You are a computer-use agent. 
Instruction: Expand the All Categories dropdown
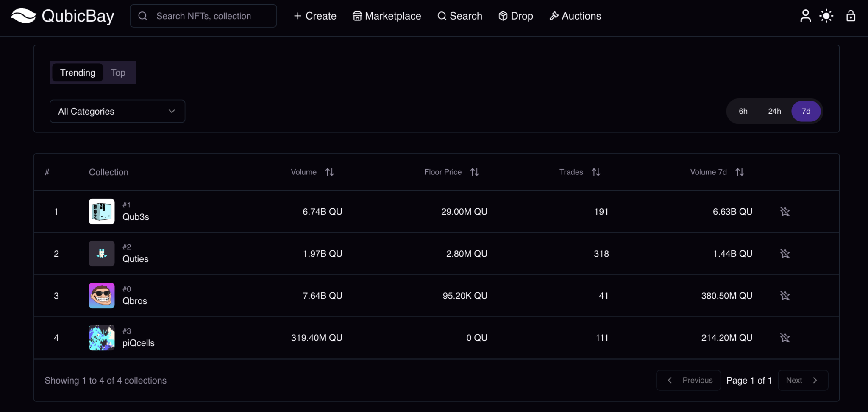click(117, 111)
